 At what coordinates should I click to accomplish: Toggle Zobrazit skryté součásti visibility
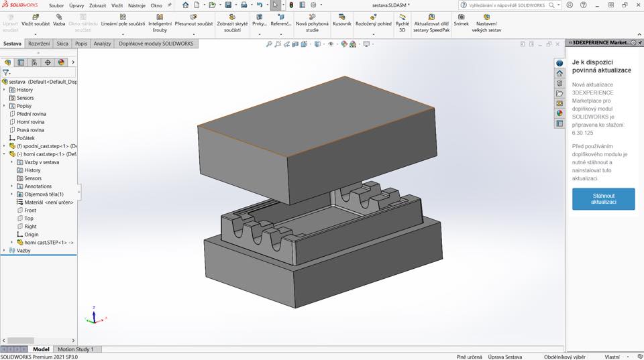(x=232, y=17)
